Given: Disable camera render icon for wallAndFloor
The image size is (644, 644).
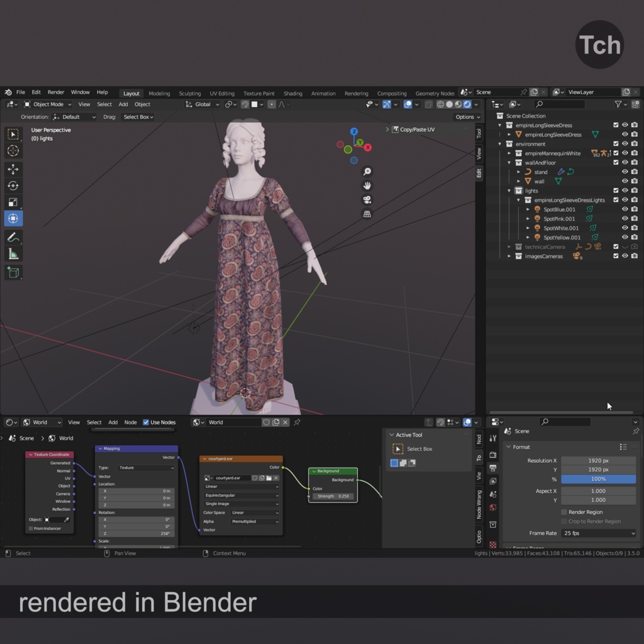Looking at the screenshot, I should click(635, 162).
